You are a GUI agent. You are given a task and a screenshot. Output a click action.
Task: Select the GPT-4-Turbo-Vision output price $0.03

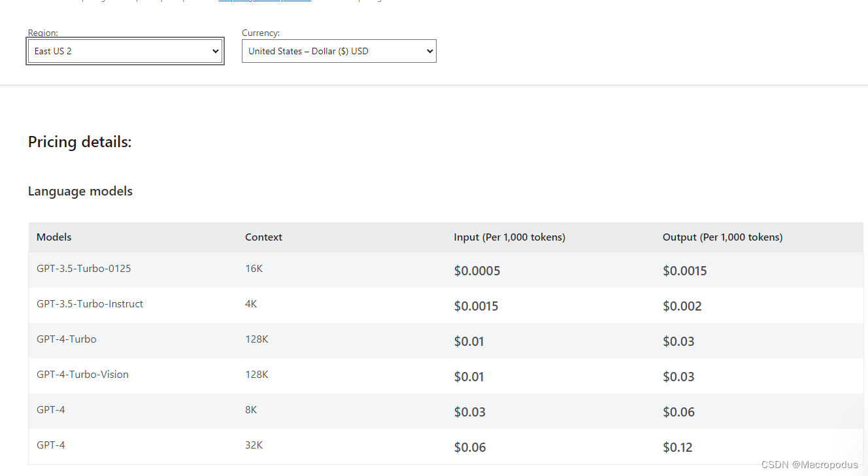tap(678, 377)
